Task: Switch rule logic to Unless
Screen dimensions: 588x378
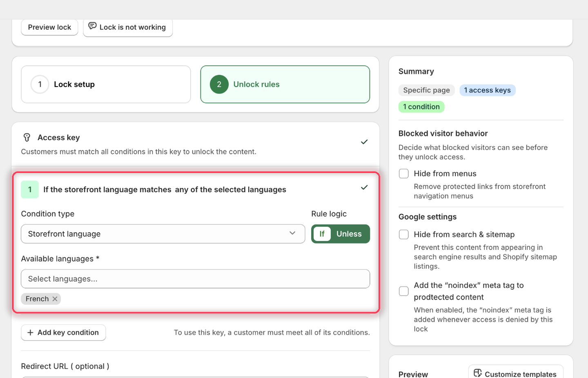Action: pyautogui.click(x=349, y=234)
